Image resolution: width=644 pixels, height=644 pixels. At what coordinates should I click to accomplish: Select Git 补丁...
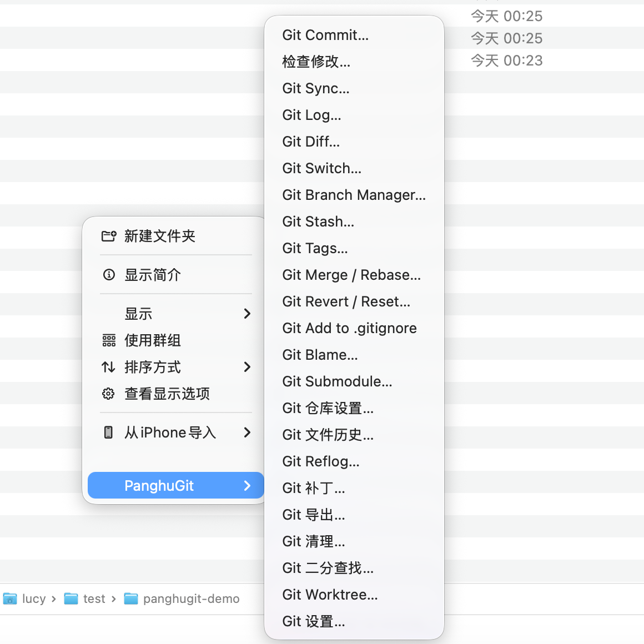tap(354, 489)
